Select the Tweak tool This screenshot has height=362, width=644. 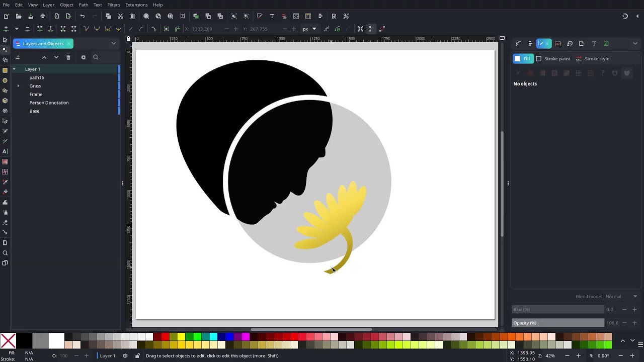pyautogui.click(x=5, y=202)
